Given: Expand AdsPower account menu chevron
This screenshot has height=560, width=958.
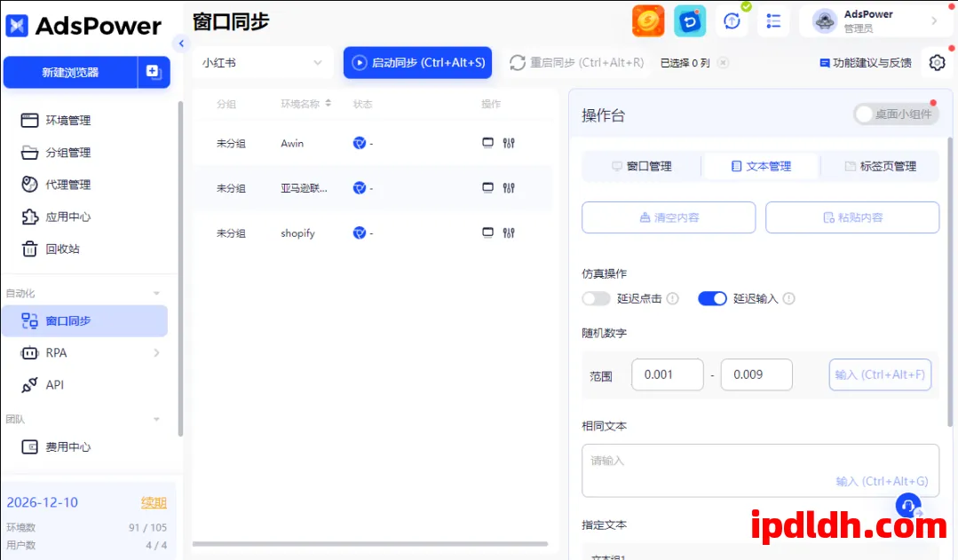Looking at the screenshot, I should [x=934, y=21].
